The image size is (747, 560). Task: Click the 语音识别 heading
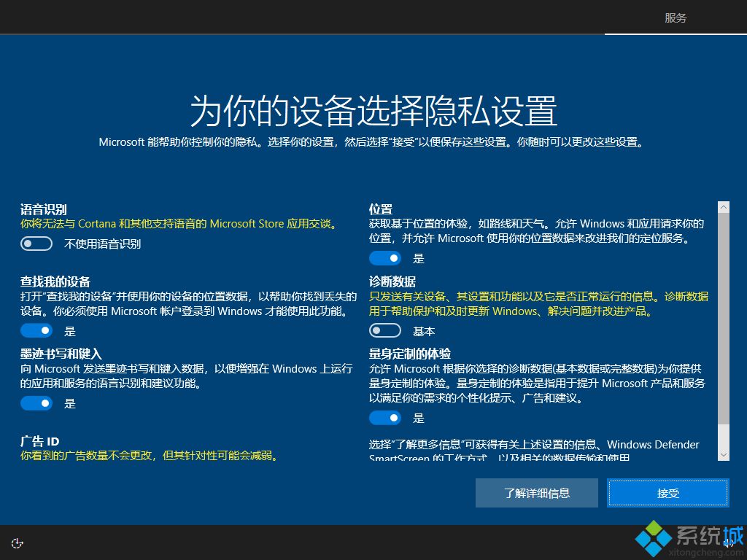(43, 209)
